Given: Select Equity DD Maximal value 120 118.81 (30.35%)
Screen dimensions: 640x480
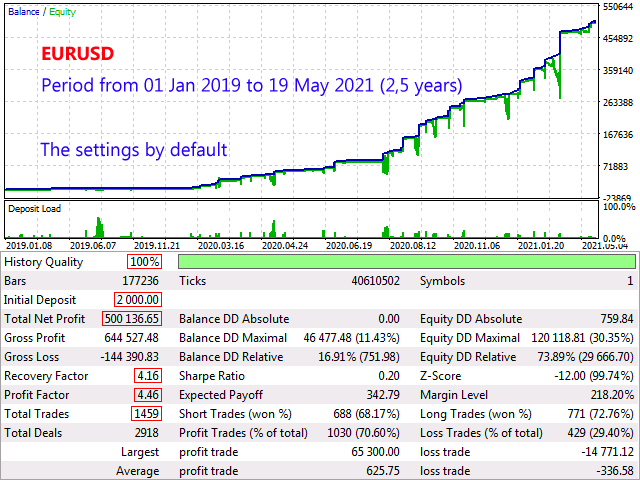Looking at the screenshot, I should pos(582,338).
